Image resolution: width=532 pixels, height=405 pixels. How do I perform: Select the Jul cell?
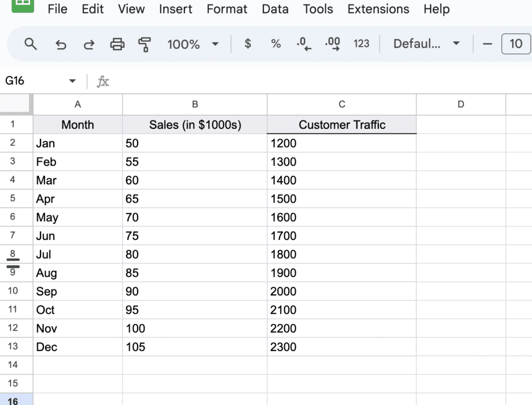click(78, 254)
